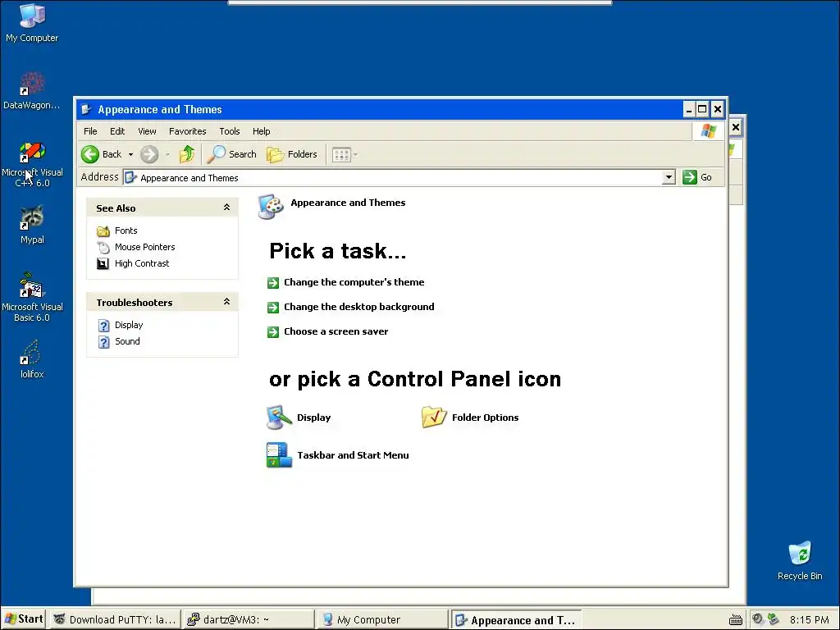Choose Change the computer's theme
Image resolution: width=840 pixels, height=630 pixels.
[x=354, y=282]
